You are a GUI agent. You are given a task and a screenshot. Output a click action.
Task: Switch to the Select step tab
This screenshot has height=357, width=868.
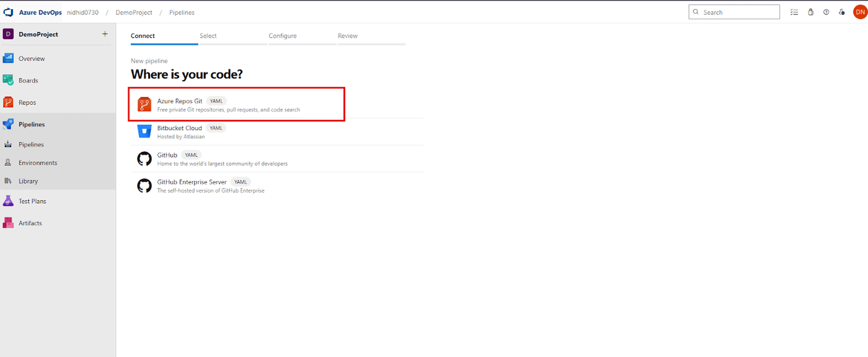(x=233, y=37)
